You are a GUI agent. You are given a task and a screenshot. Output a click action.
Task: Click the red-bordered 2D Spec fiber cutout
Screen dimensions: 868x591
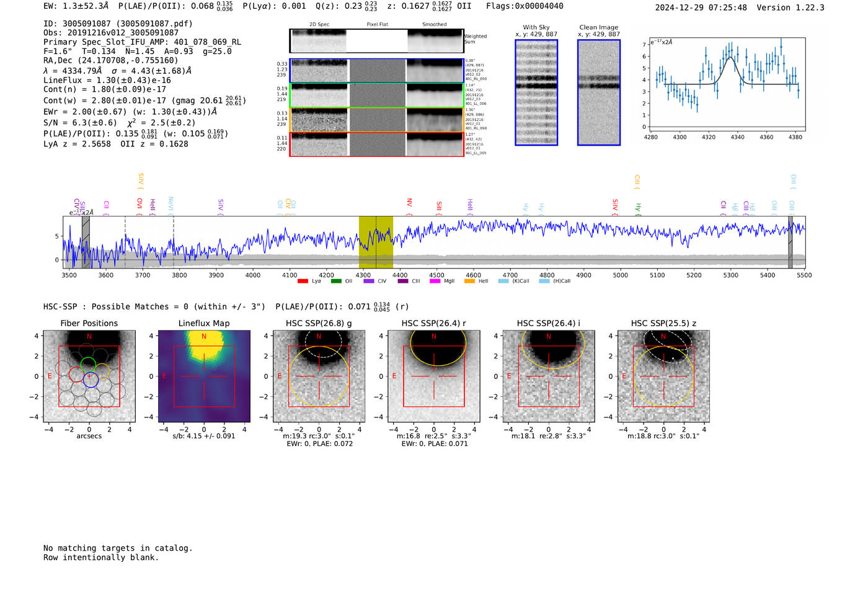pyautogui.click(x=319, y=144)
